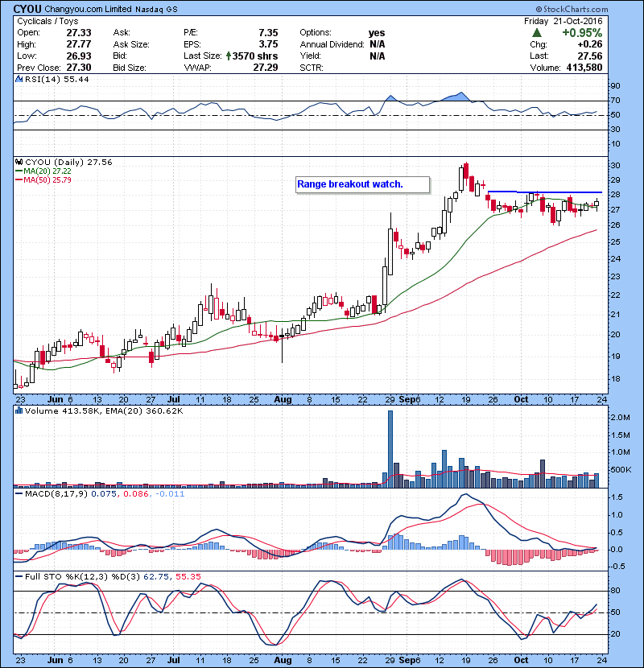Click the 80 level on stochastic axis
The image size is (644, 668).
(616, 591)
